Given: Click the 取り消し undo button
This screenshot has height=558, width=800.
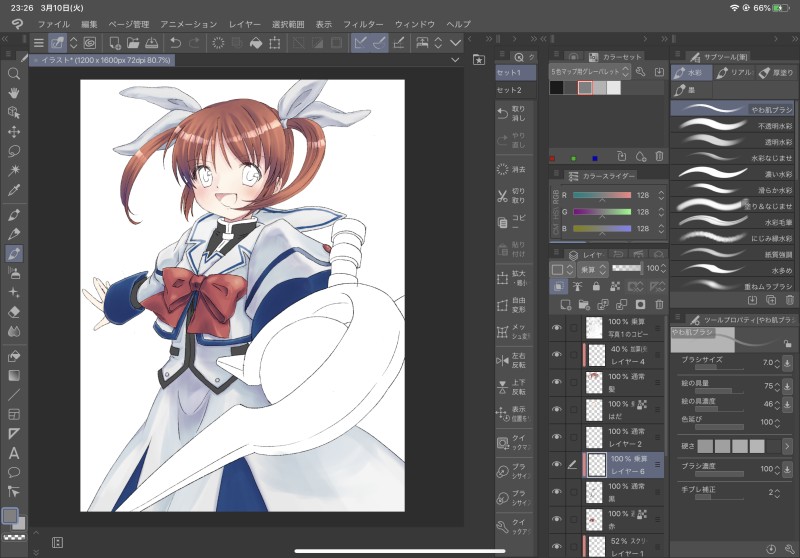Looking at the screenshot, I should (x=514, y=113).
